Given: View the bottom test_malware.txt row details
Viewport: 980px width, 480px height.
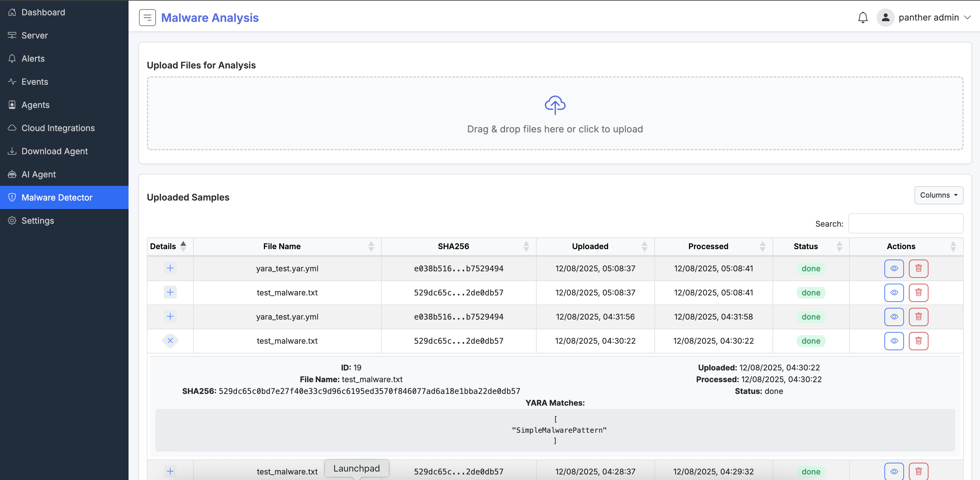Looking at the screenshot, I should coord(894,471).
